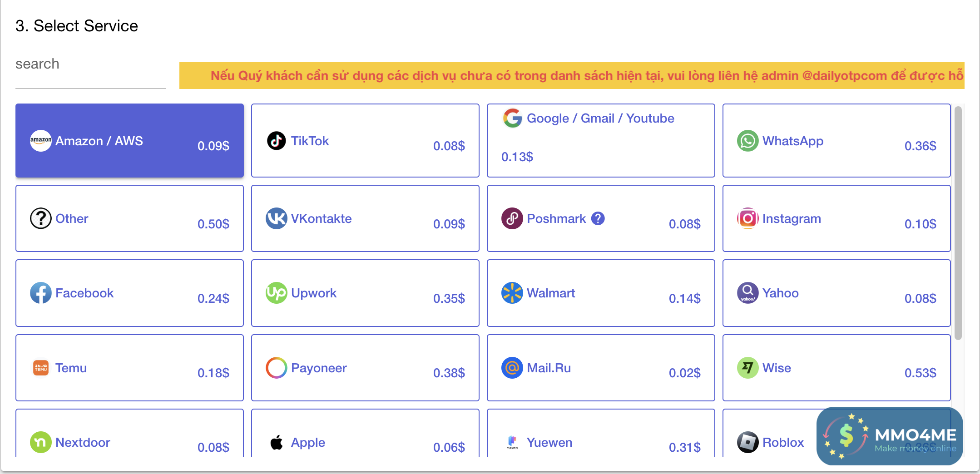The image size is (980, 474).
Task: Click the Google logo icon
Action: coord(512,118)
